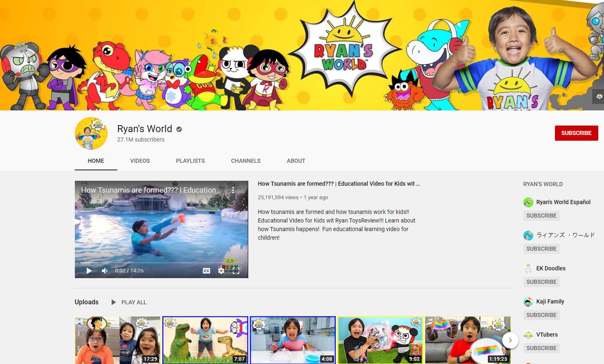The width and height of the screenshot is (604, 364).
Task: Open the 9:02 upload thumbnail
Action: tap(380, 340)
